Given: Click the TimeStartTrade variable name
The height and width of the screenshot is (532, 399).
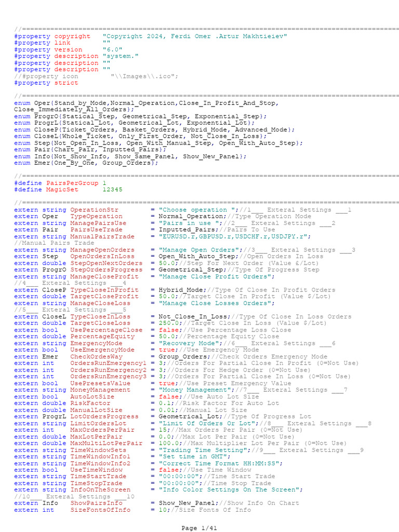Looking at the screenshot, I should click(98, 477).
